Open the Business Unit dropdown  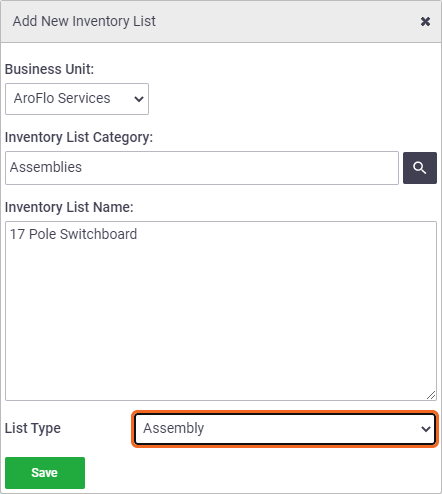77,99
